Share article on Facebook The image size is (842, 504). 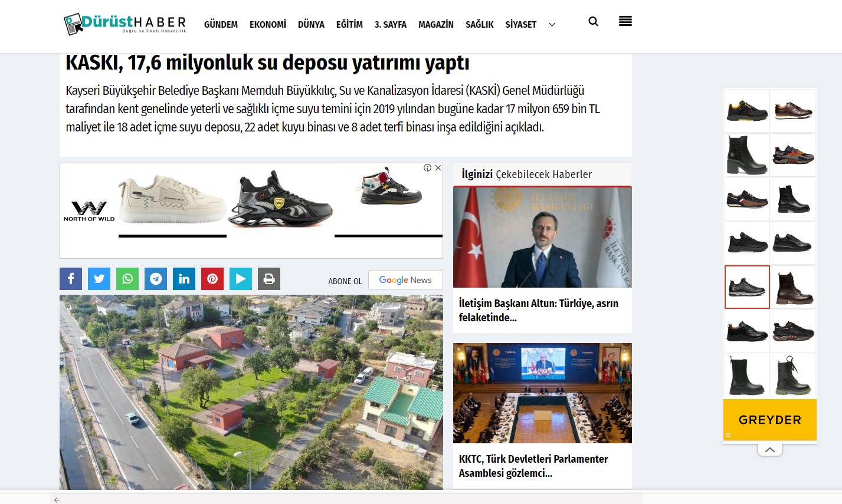[71, 279]
